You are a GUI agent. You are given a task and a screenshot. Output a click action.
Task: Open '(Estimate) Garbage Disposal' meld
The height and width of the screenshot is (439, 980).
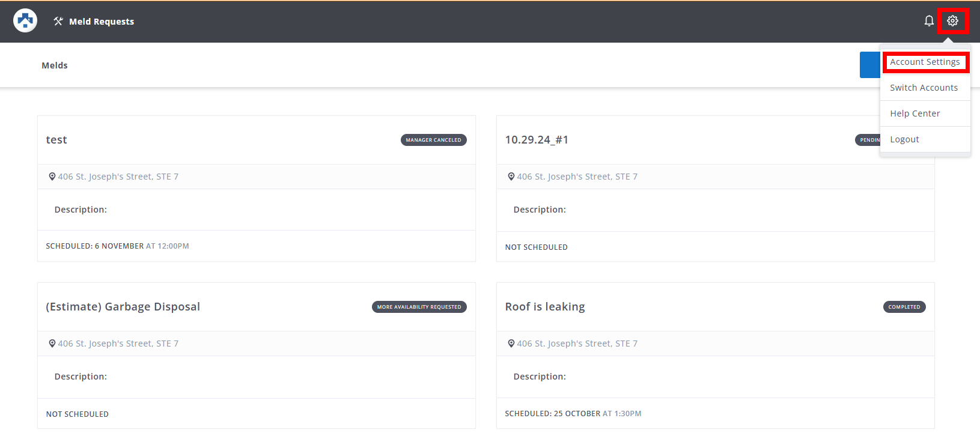coord(123,307)
